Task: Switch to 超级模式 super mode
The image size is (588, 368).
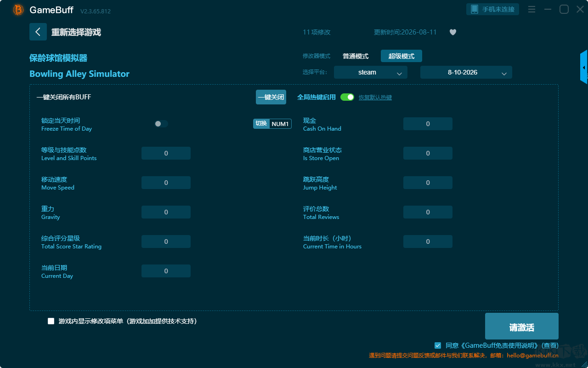Action: [401, 56]
